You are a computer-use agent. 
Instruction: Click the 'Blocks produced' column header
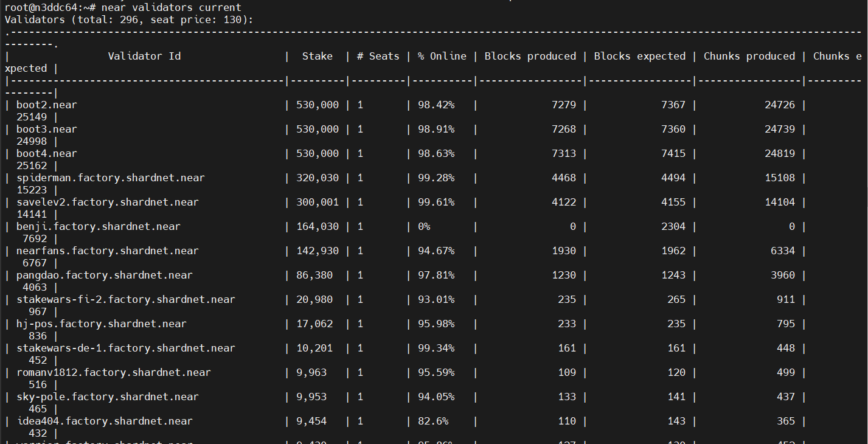(x=530, y=55)
